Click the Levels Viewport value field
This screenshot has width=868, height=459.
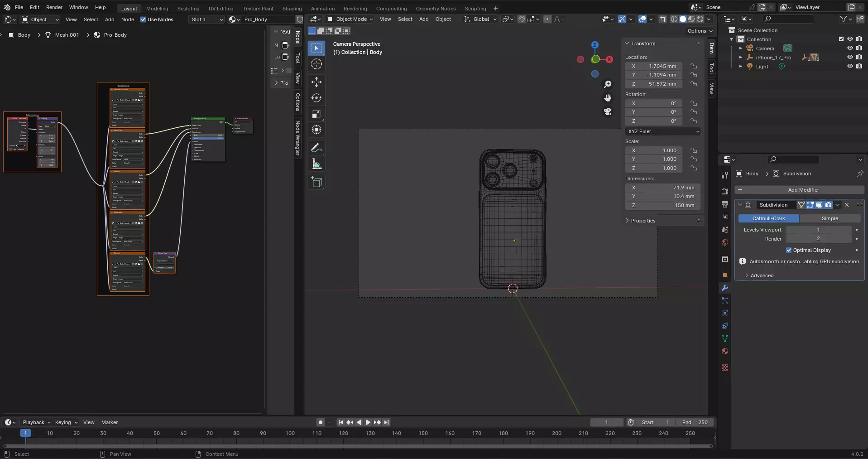(x=818, y=230)
